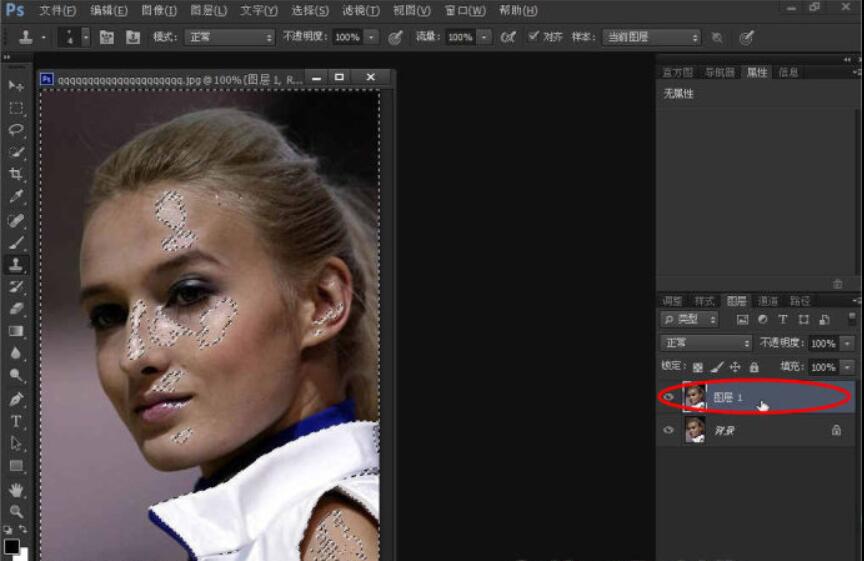Switch to the Channels tab
The height and width of the screenshot is (561, 864).
(768, 301)
